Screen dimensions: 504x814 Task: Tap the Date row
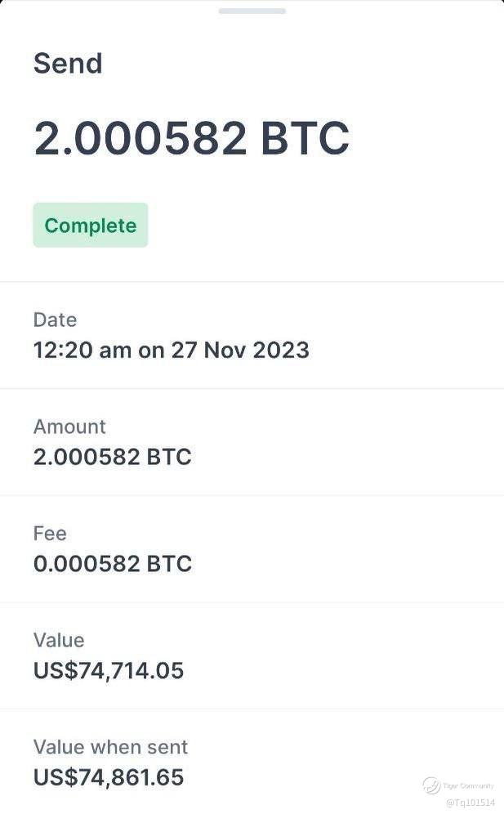[252, 335]
